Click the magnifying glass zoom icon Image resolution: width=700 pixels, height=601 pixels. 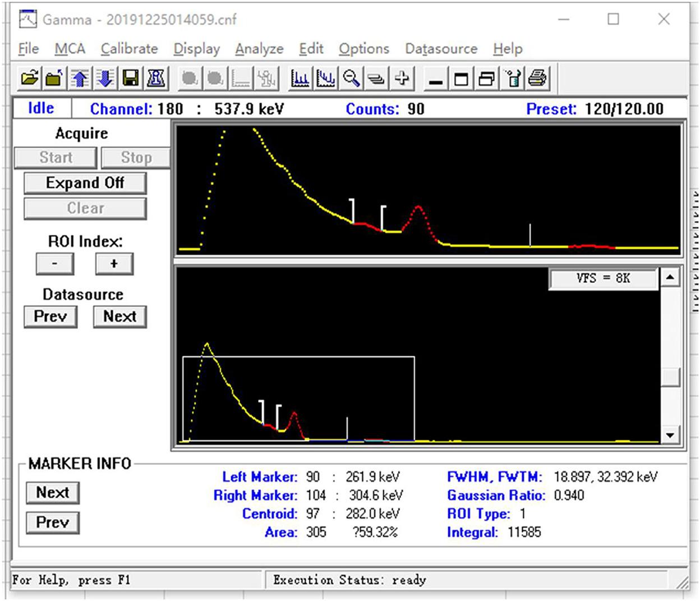[351, 78]
